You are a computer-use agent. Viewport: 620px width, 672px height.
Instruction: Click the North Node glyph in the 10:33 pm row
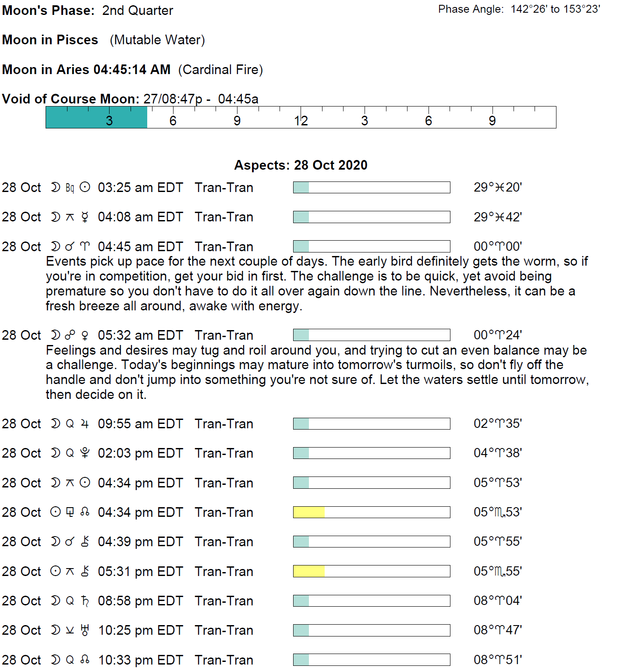point(85,660)
